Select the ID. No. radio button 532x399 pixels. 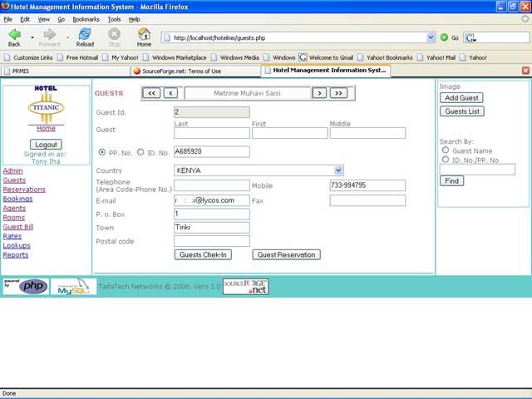coord(140,153)
